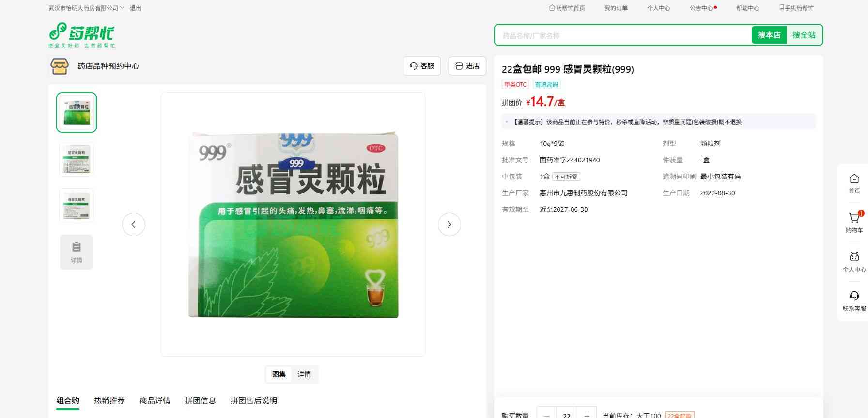Switch image viewer to 详情 mode
The image size is (868, 418).
304,374
